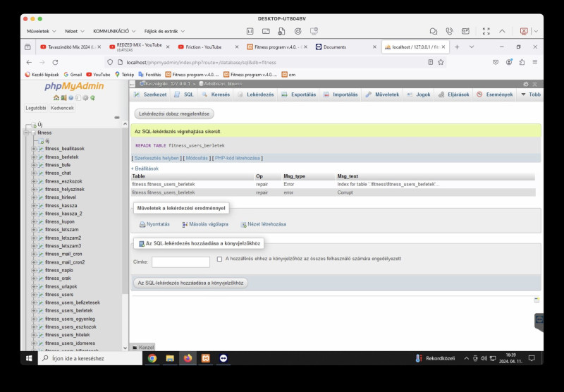Image resolution: width=564 pixels, height=392 pixels.
Task: Click the Windows search box Írjon ide
Action: pyautogui.click(x=90, y=358)
